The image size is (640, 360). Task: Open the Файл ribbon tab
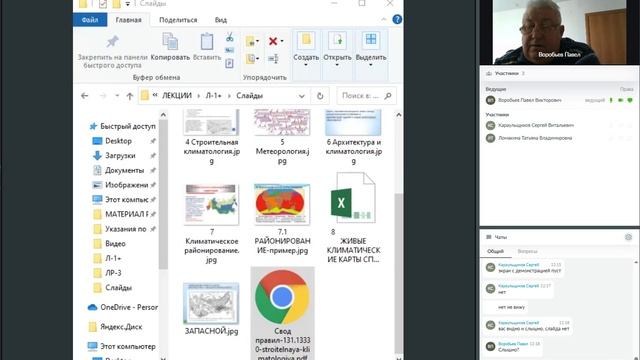coord(90,20)
